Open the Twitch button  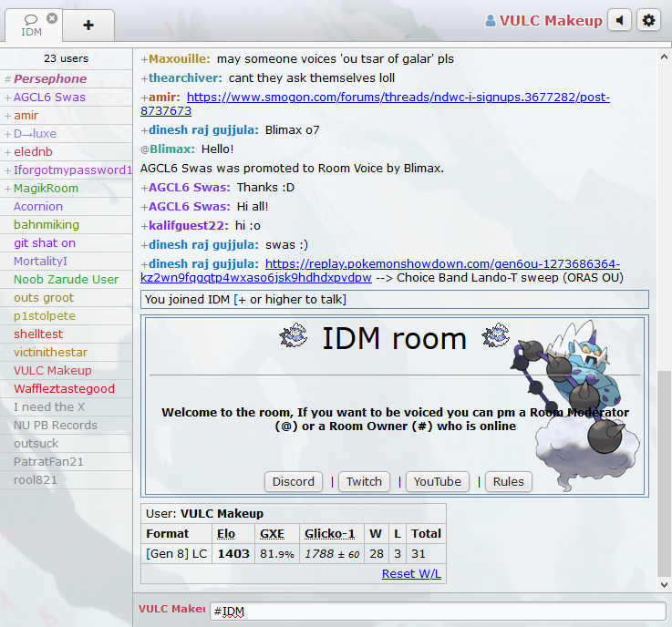click(x=365, y=481)
